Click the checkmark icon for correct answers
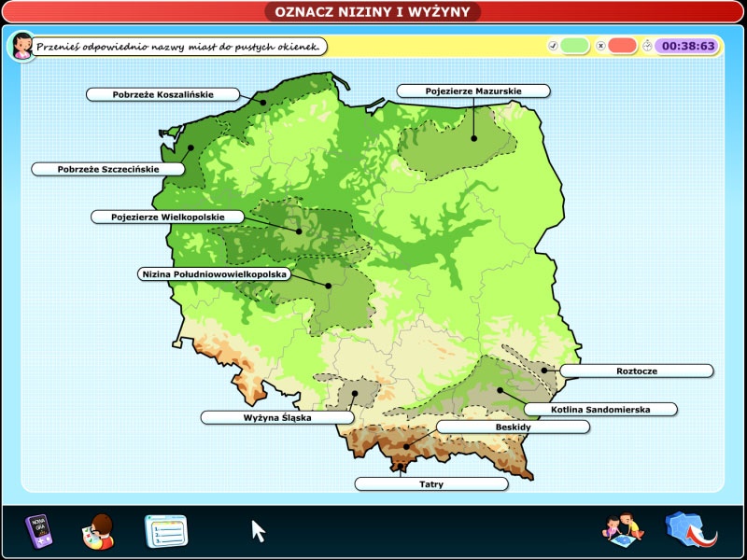This screenshot has width=747, height=560. (552, 46)
